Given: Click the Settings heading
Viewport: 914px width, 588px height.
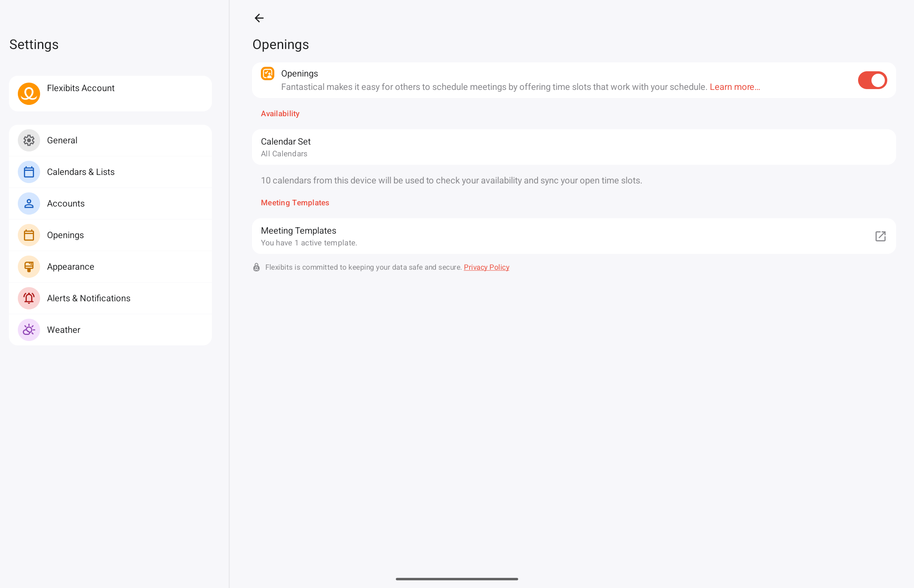Looking at the screenshot, I should coord(34,45).
